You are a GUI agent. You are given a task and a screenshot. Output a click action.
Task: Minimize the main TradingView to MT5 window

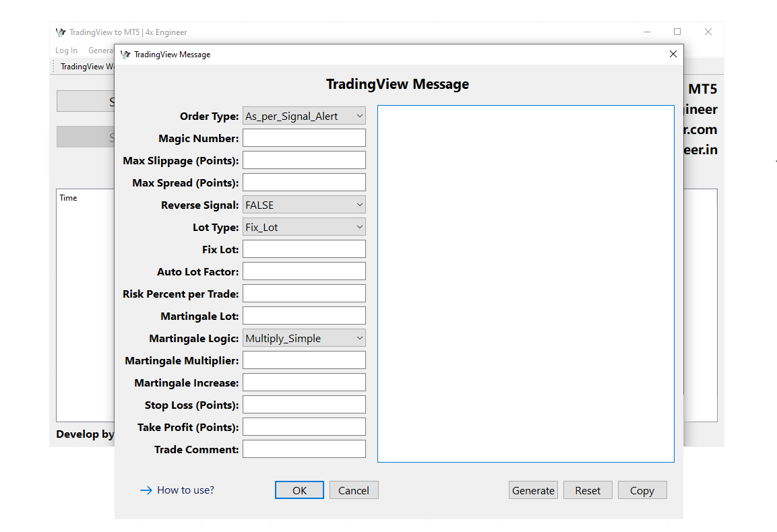(647, 32)
